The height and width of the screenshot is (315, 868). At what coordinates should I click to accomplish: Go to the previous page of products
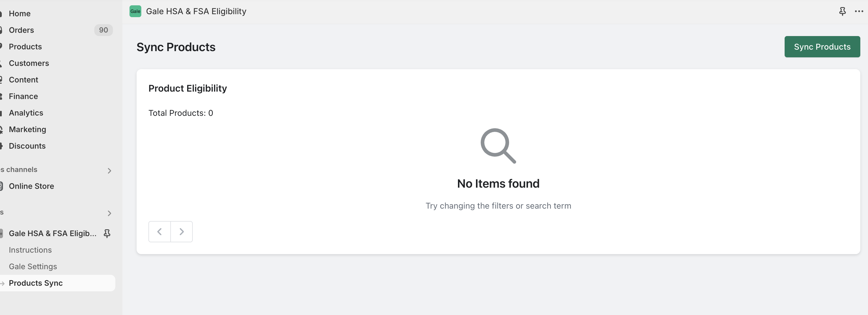pos(159,231)
